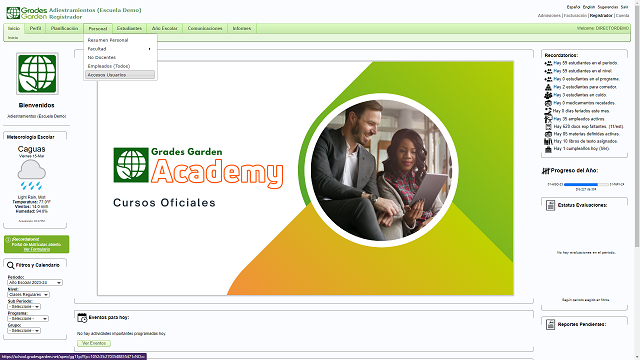Viewport: 640px width, 360px height.
Task: Go to the Facturación module
Action: [x=576, y=16]
